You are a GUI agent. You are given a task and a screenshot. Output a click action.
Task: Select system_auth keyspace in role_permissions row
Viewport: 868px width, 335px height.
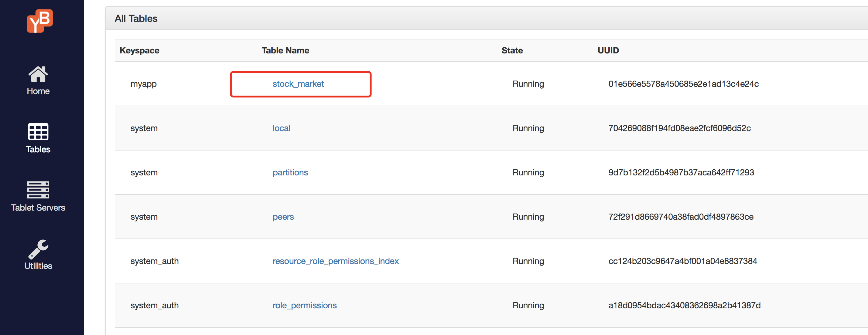point(154,306)
